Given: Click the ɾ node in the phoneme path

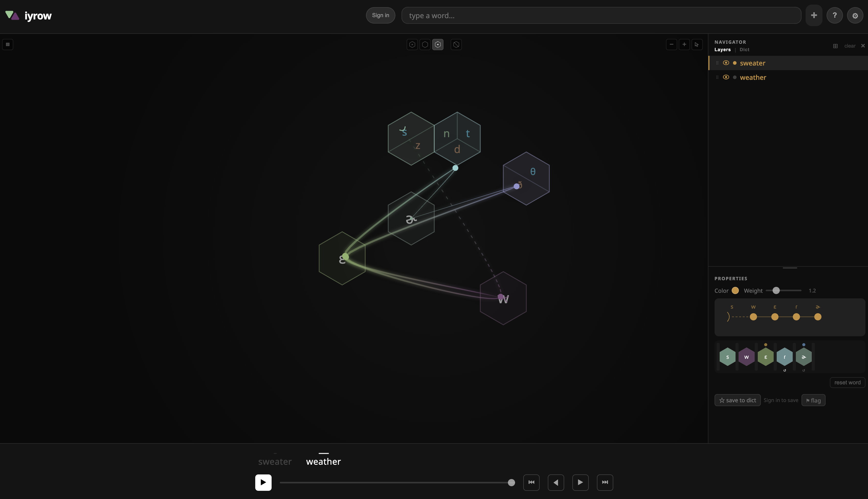Looking at the screenshot, I should (796, 317).
